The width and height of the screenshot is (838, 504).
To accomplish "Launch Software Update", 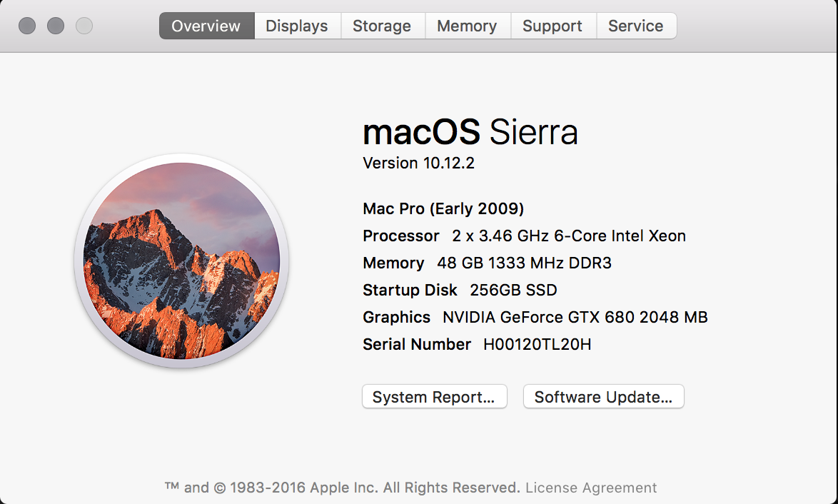I will [x=603, y=397].
